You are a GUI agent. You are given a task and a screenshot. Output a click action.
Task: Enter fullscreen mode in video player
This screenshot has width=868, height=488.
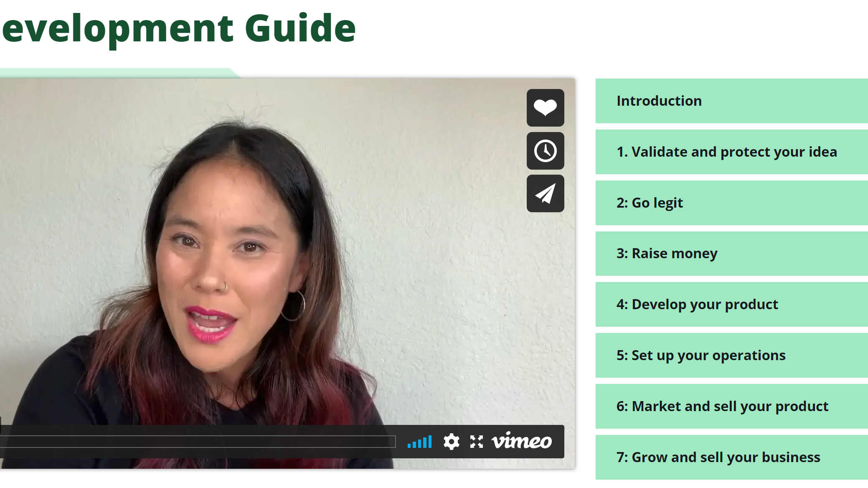[x=476, y=442]
